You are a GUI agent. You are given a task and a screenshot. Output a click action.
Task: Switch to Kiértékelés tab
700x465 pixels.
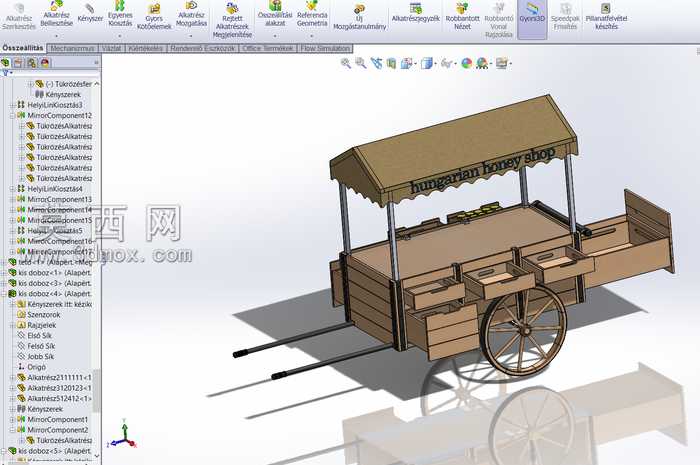146,48
